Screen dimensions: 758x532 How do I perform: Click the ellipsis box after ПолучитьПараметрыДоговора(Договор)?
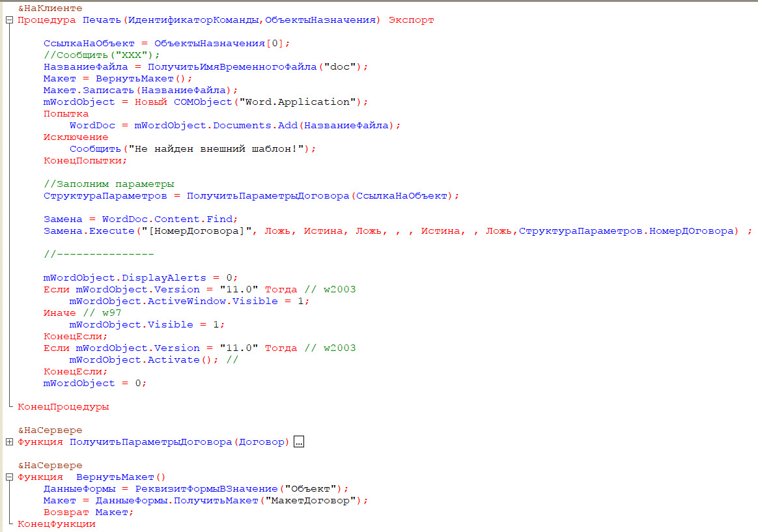click(299, 442)
